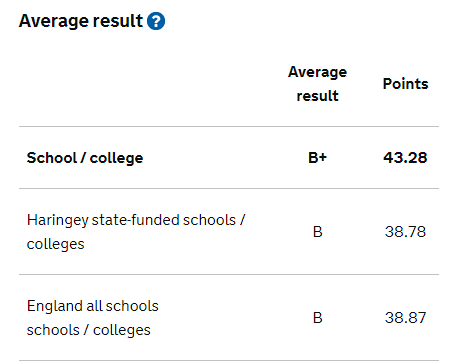Viewport: 457px width, 363px height.
Task: Open the Average result help icon
Action: click(x=156, y=21)
